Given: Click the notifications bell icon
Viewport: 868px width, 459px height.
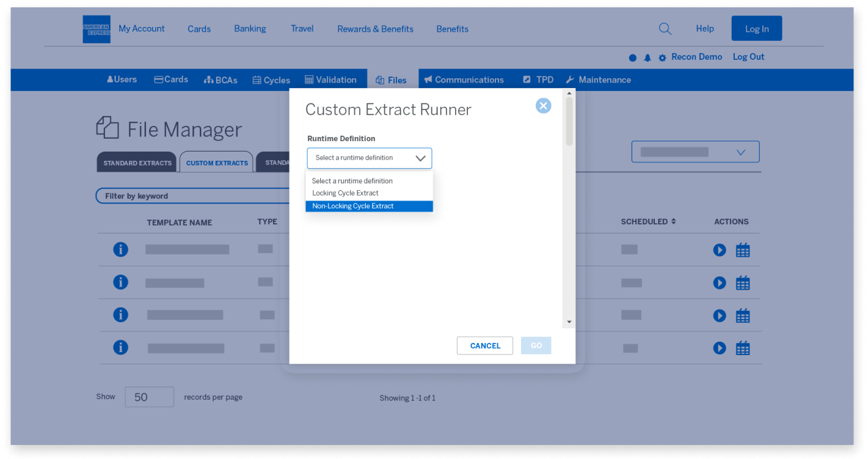Looking at the screenshot, I should [x=647, y=57].
